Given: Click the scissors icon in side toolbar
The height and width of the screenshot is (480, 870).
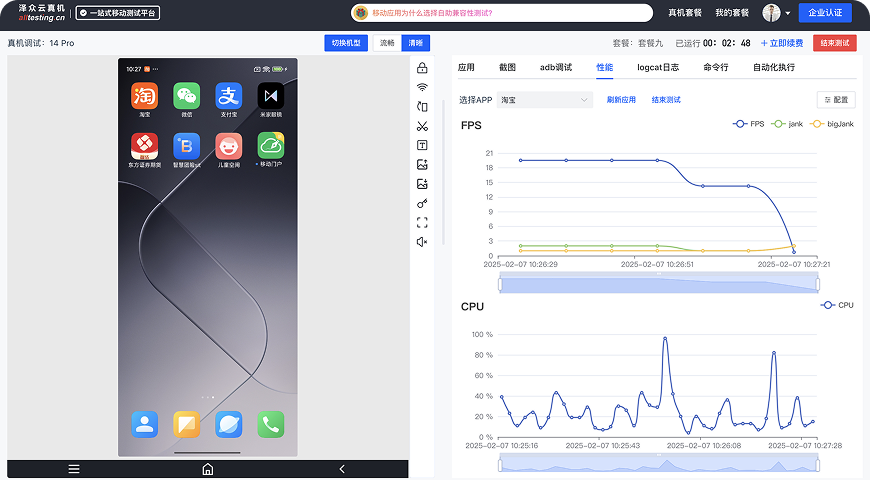Looking at the screenshot, I should 422,126.
